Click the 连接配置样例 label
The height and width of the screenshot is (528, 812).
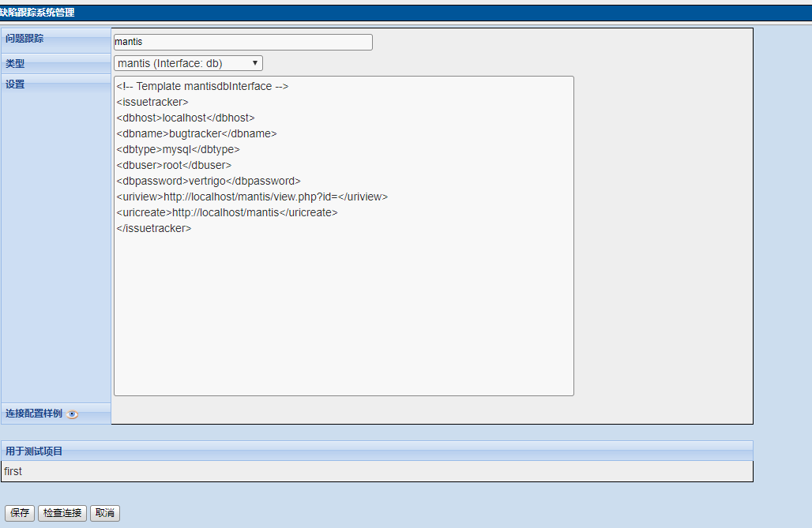tap(34, 414)
